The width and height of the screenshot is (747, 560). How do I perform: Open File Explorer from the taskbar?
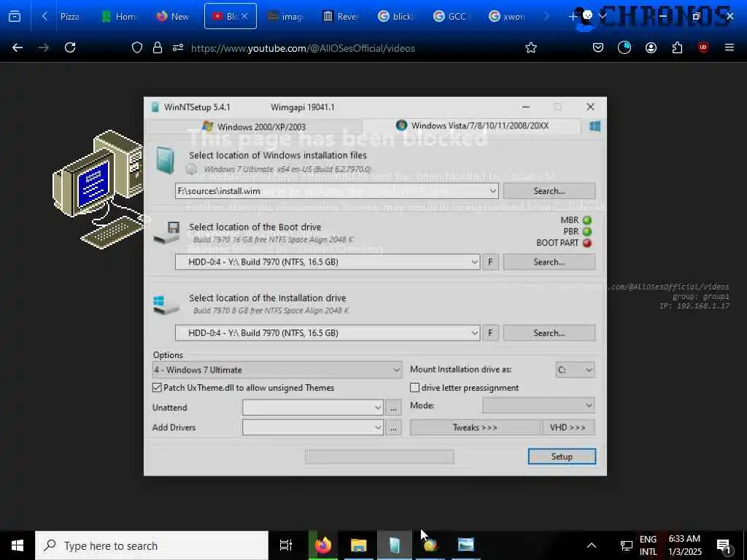click(358, 545)
